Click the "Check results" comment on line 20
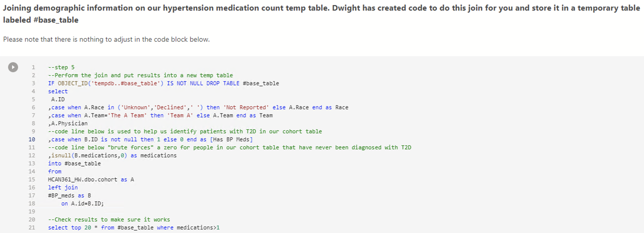The width and height of the screenshot is (644, 233). tap(109, 219)
